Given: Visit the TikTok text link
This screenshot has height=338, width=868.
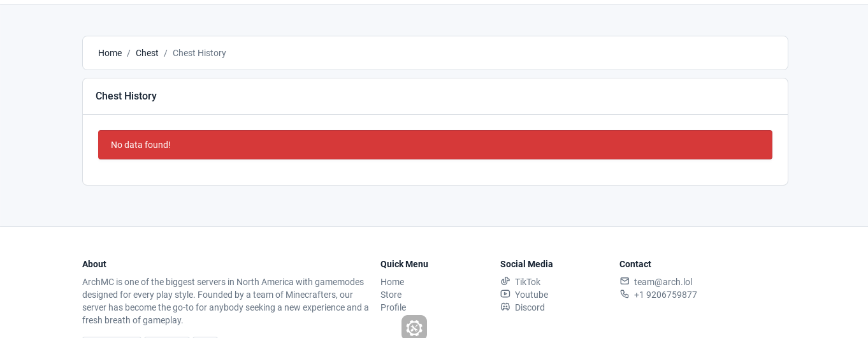Looking at the screenshot, I should click(x=528, y=282).
